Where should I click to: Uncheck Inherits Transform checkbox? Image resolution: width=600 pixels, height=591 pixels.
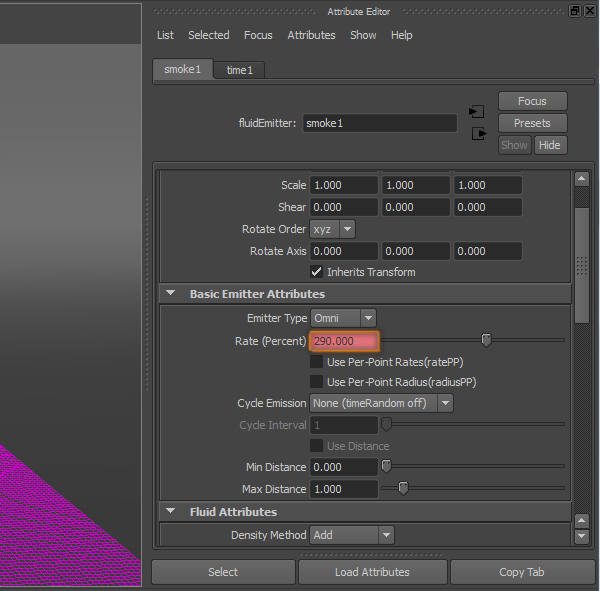[x=316, y=272]
